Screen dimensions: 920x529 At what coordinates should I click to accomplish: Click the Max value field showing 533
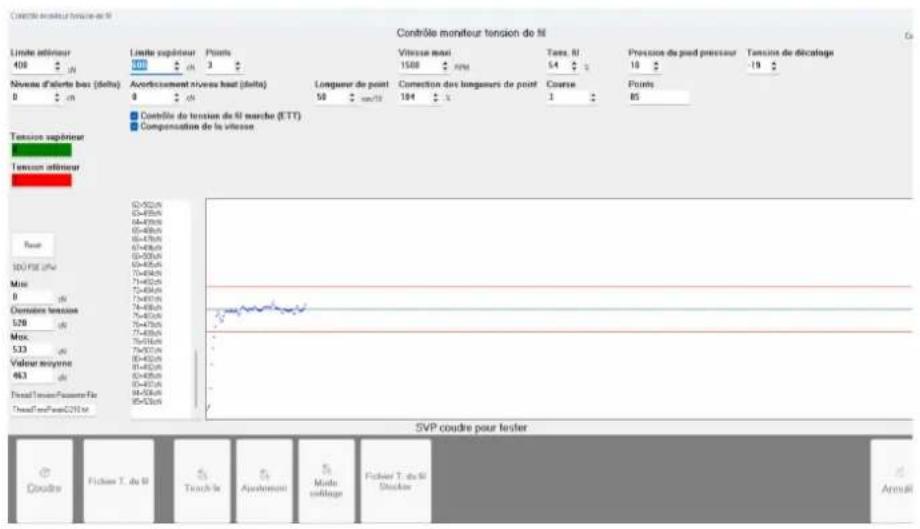click(32, 350)
